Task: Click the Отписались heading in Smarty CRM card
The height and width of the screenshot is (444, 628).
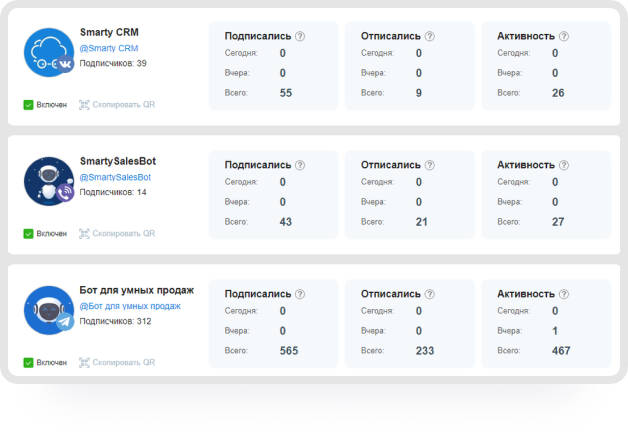Action: 390,36
